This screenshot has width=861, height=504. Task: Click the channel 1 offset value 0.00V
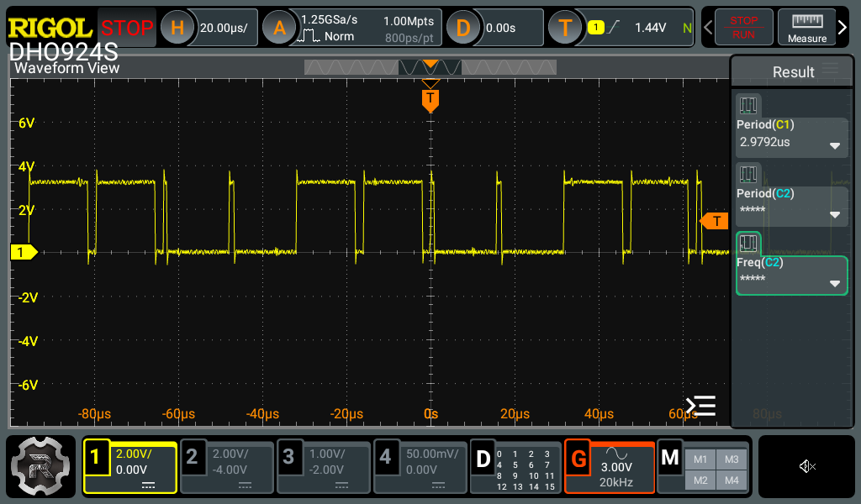pyautogui.click(x=131, y=470)
